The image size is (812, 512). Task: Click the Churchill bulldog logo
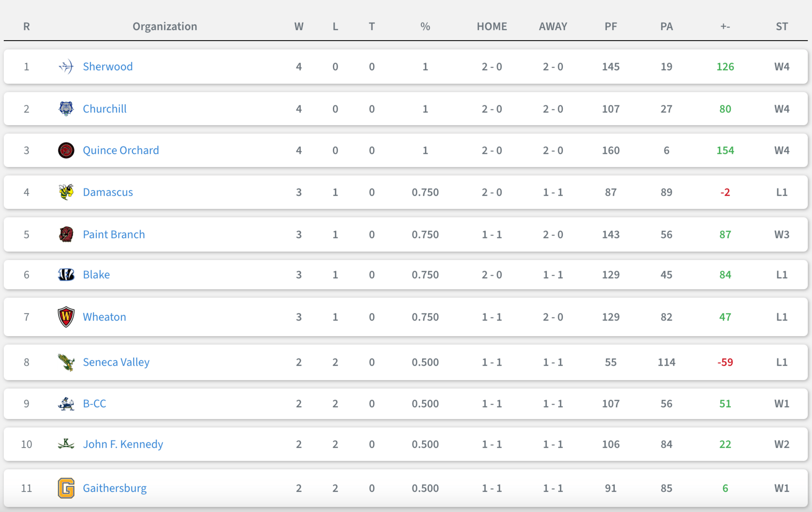tap(66, 109)
